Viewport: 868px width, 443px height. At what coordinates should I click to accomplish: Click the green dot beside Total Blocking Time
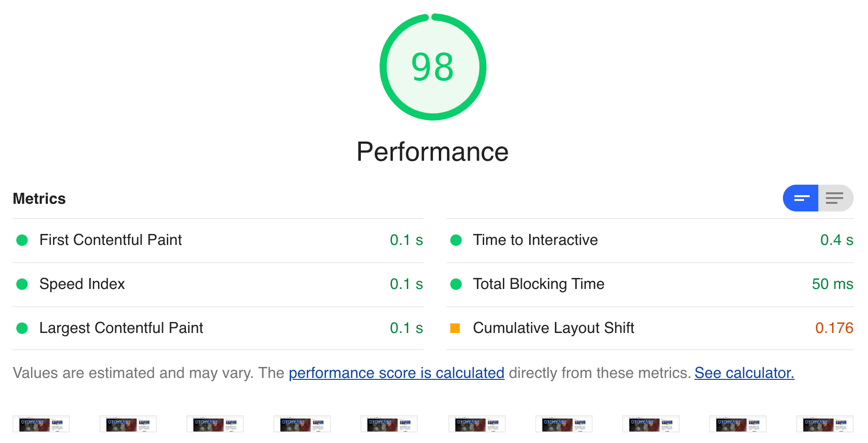(456, 284)
